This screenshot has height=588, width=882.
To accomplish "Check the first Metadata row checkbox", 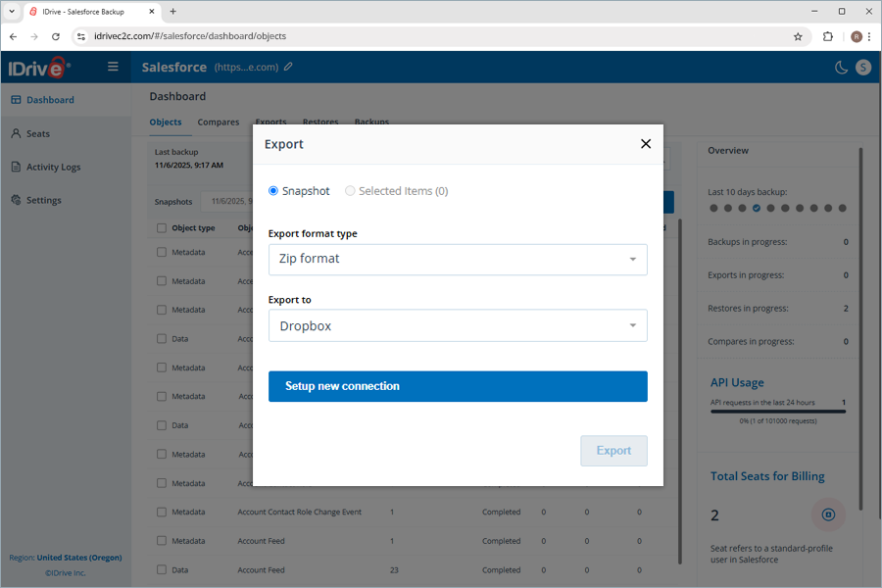I will (x=162, y=252).
